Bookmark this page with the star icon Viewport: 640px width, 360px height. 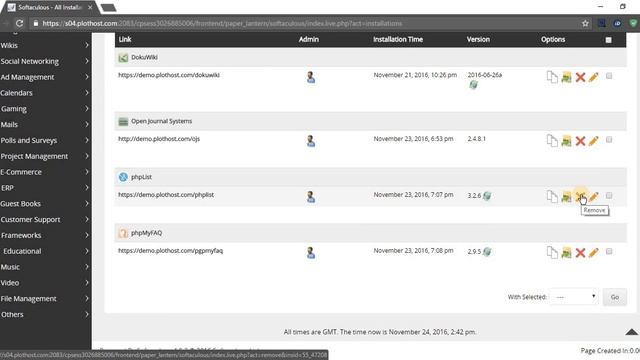(x=585, y=24)
